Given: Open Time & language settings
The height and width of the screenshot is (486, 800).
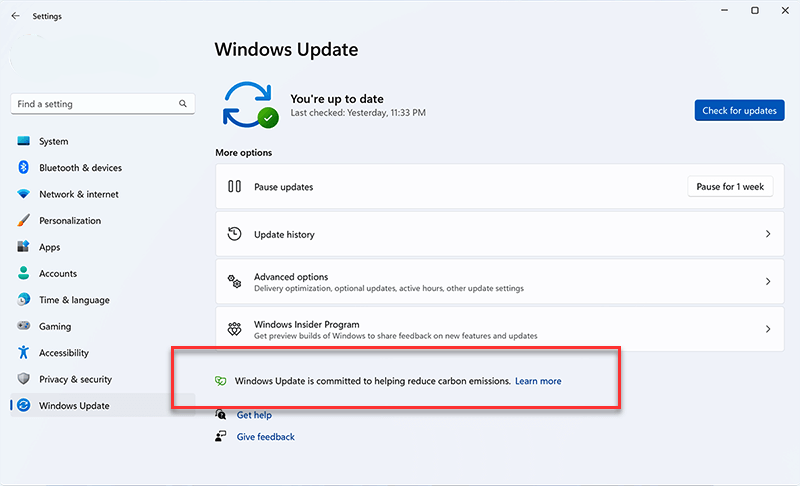Looking at the screenshot, I should (103, 300).
